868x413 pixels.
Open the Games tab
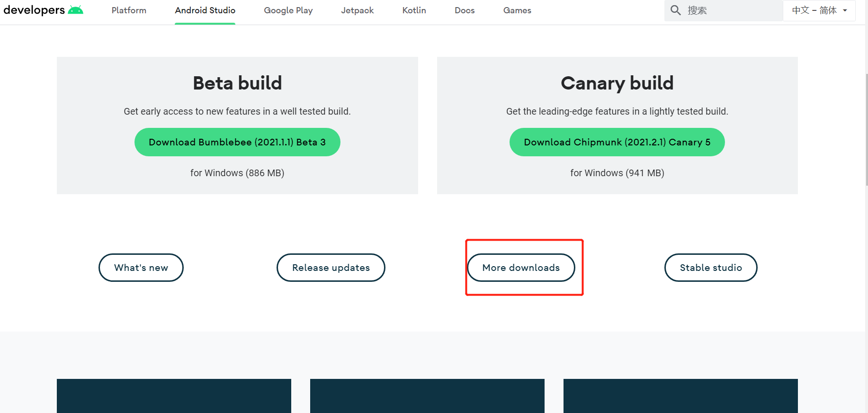(517, 10)
